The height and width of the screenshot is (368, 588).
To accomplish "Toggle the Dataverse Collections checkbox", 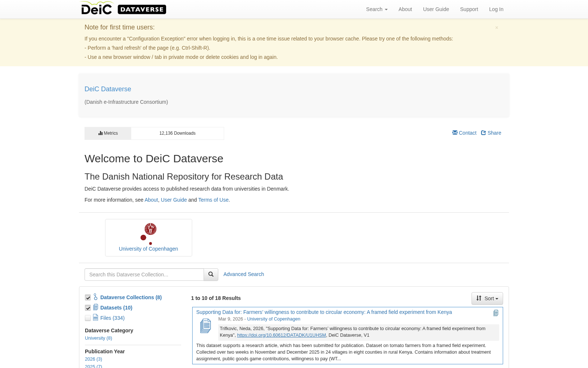I will (x=88, y=297).
